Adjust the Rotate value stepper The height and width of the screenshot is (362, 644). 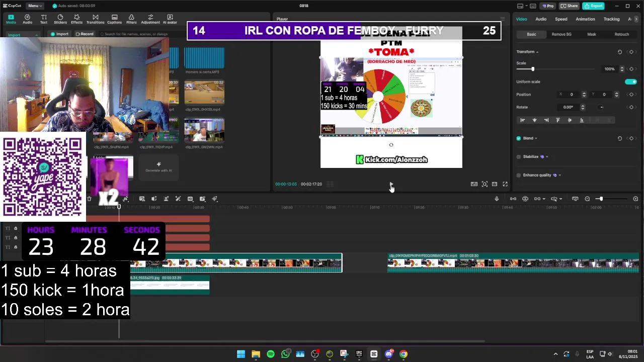click(583, 107)
